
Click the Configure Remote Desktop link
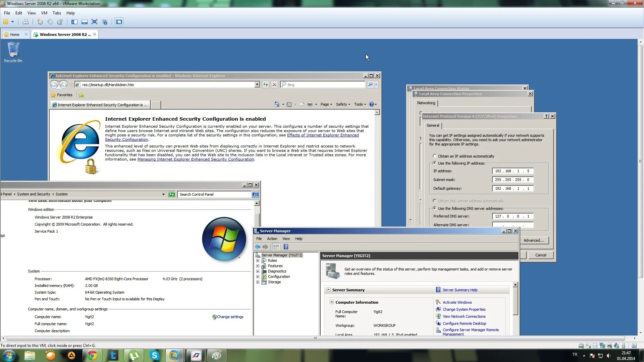click(x=464, y=323)
